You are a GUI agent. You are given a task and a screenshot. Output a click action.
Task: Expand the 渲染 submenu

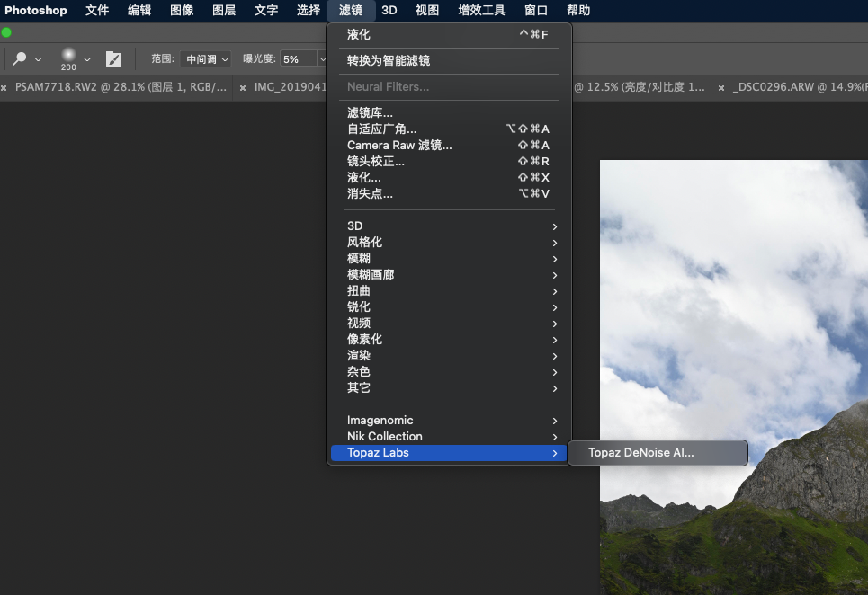point(449,356)
